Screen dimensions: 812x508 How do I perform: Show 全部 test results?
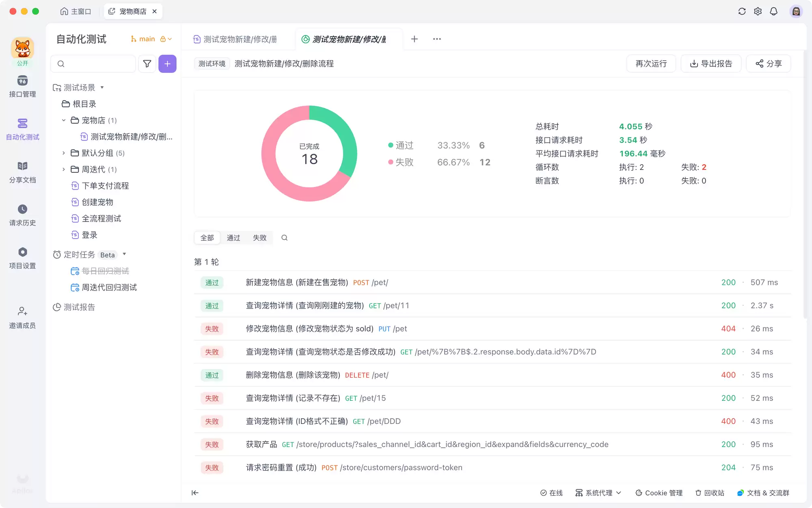207,238
